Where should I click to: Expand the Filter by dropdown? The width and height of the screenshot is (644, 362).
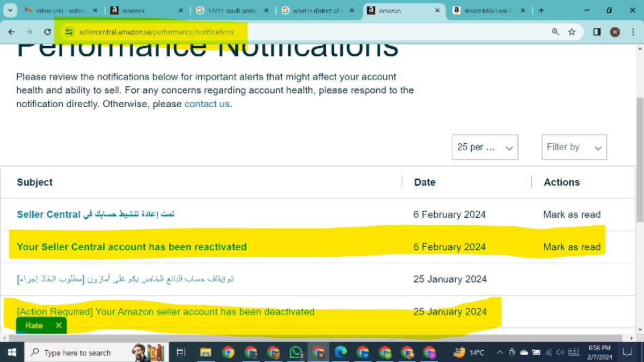pyautogui.click(x=574, y=147)
